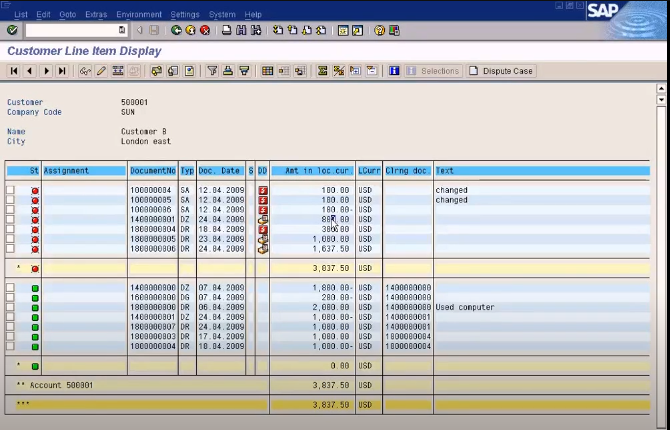
Task: Click the '** Account 500001' total row
Action: [x=137, y=385]
